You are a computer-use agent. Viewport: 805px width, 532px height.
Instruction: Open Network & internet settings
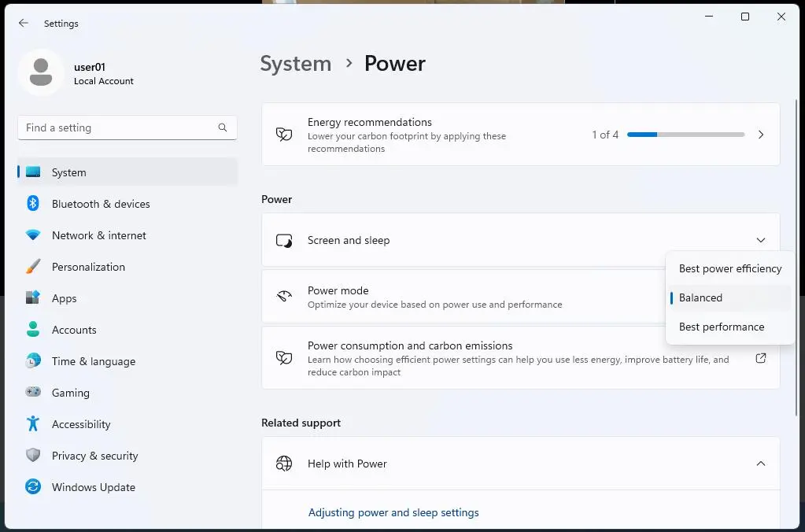(x=127, y=235)
